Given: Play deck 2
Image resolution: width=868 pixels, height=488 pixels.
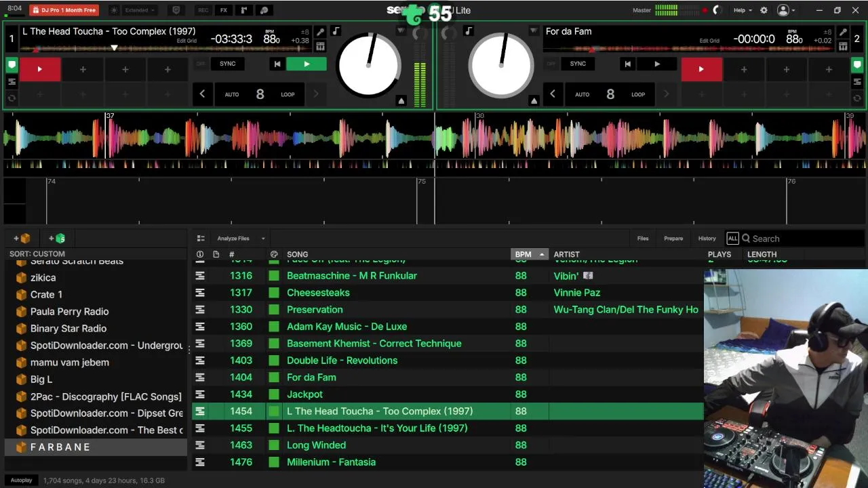Looking at the screenshot, I should (x=656, y=64).
